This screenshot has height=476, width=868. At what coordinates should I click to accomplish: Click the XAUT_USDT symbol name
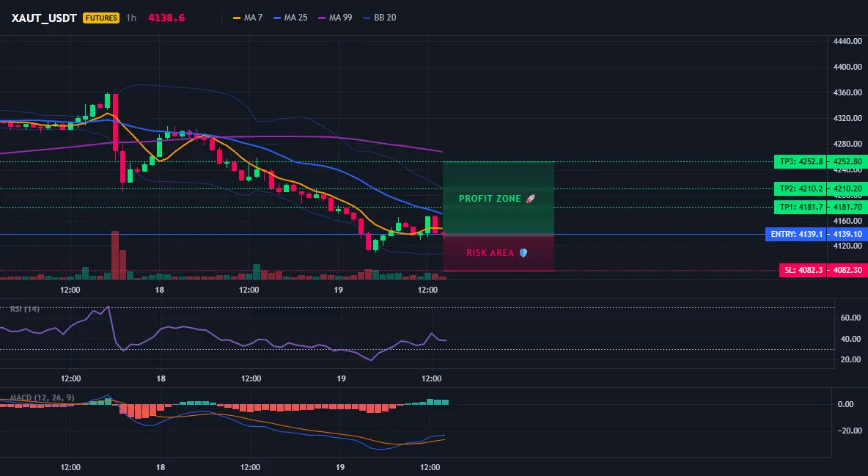[x=44, y=18]
